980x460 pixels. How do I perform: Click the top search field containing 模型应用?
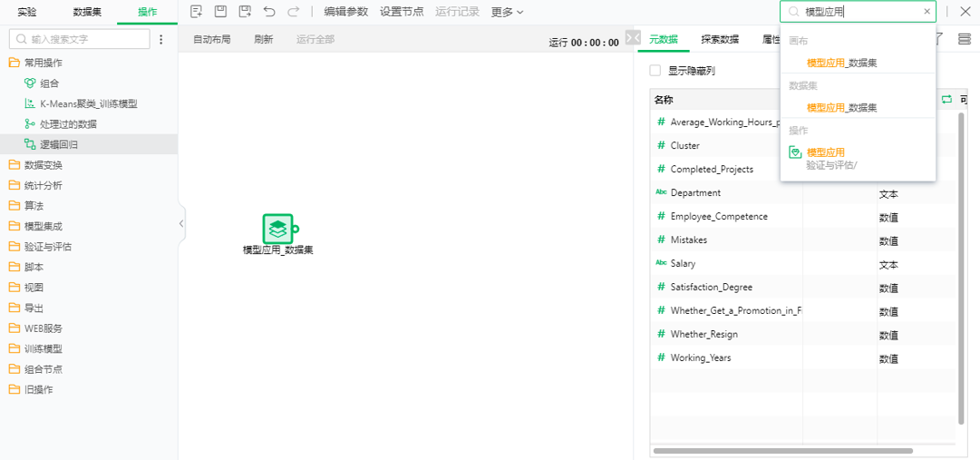pyautogui.click(x=859, y=11)
